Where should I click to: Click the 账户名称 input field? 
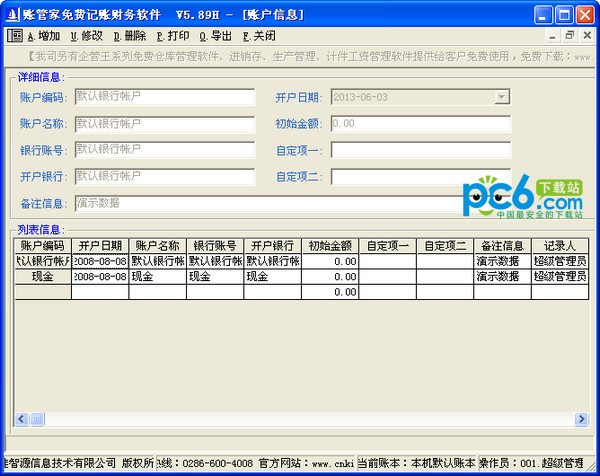tap(165, 124)
